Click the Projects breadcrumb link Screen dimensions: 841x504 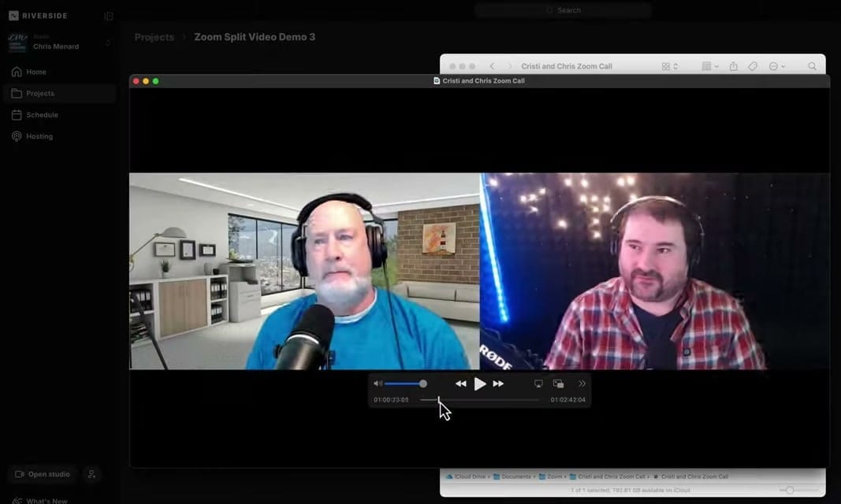click(x=154, y=37)
